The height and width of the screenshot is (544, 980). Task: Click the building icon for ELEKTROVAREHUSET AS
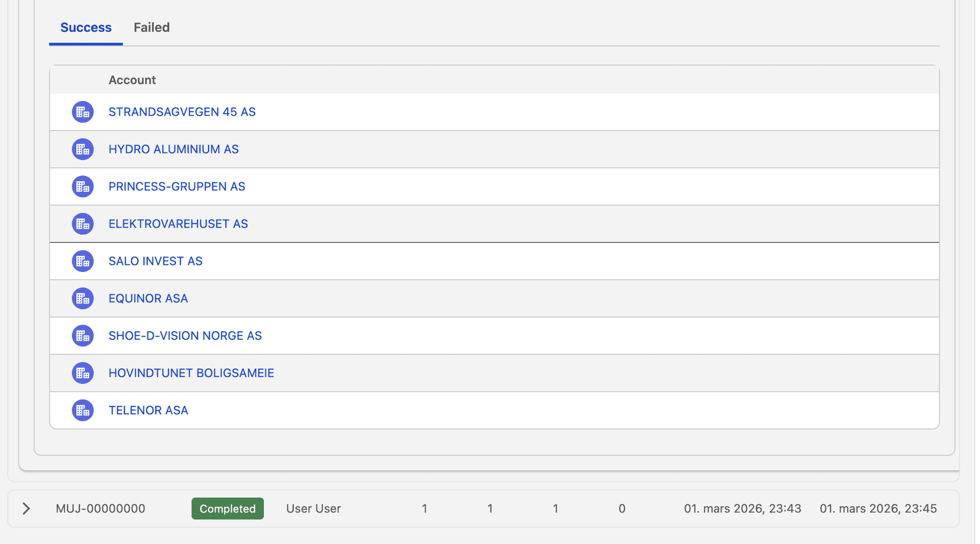[82, 224]
